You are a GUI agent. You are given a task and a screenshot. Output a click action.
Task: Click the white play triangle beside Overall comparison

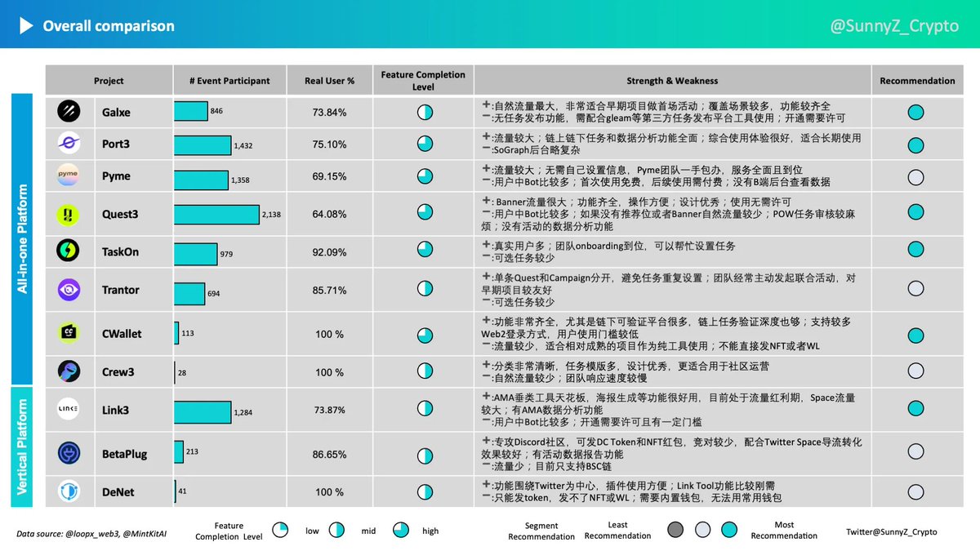26,26
